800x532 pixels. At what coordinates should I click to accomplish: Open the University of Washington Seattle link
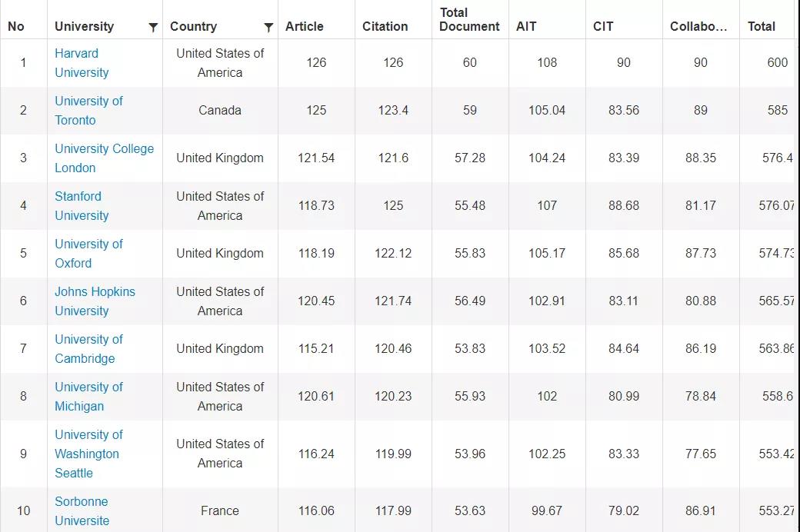pyautogui.click(x=88, y=454)
